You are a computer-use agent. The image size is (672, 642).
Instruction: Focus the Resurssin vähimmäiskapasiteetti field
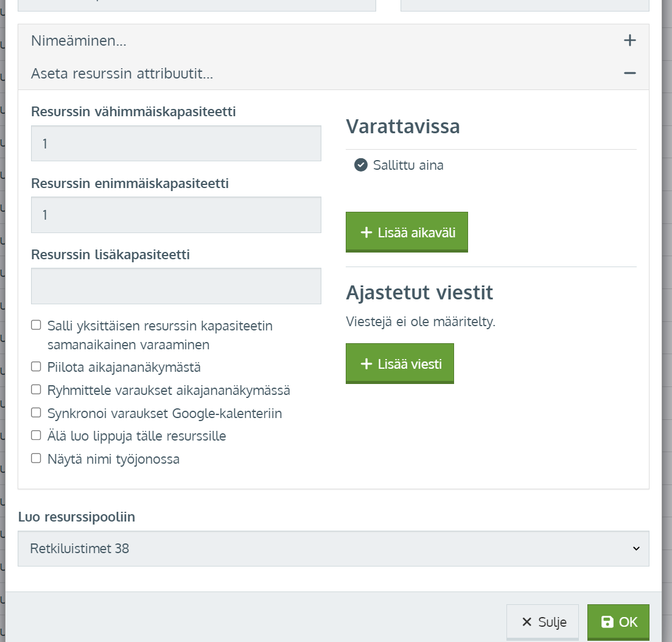[x=176, y=144]
